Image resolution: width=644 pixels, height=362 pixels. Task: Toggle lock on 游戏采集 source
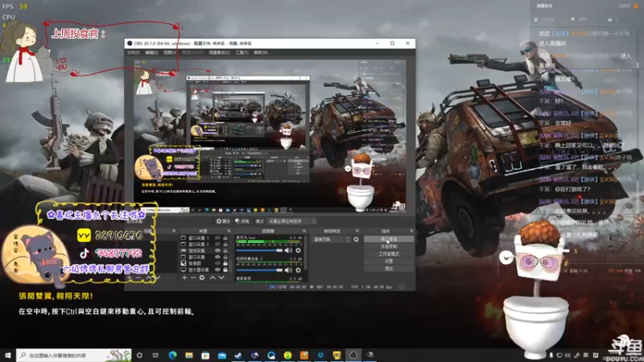click(225, 251)
